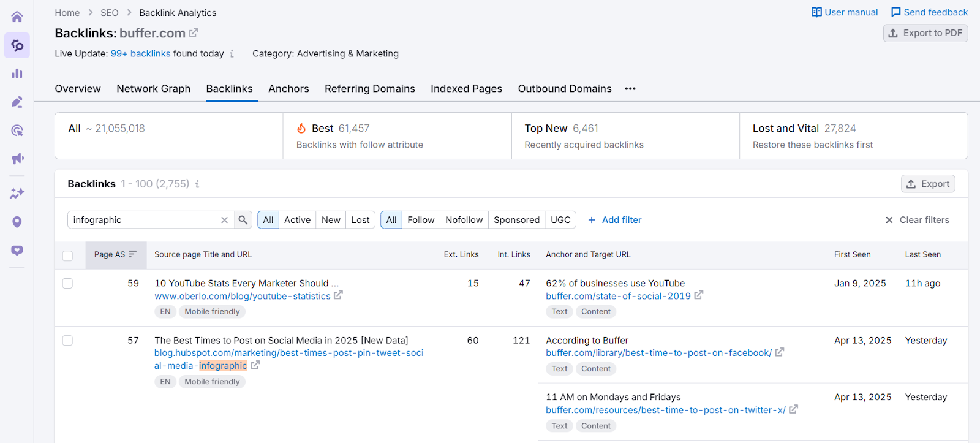Viewport: 980px width, 443px height.
Task: Click the plus icon for Add filter
Action: pos(592,220)
